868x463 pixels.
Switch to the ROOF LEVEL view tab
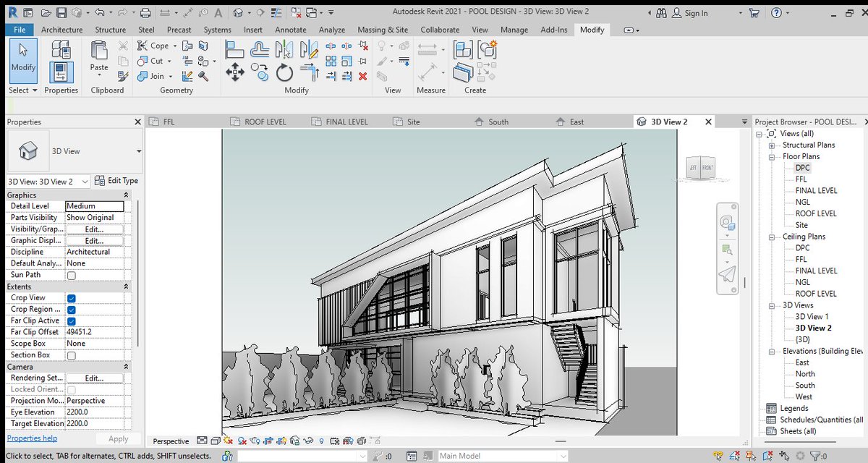pos(265,122)
